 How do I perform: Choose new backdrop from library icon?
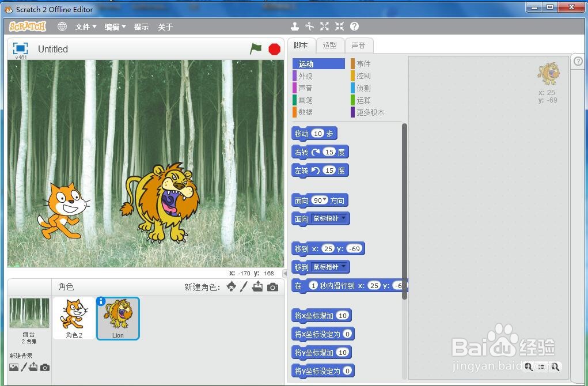(14, 367)
